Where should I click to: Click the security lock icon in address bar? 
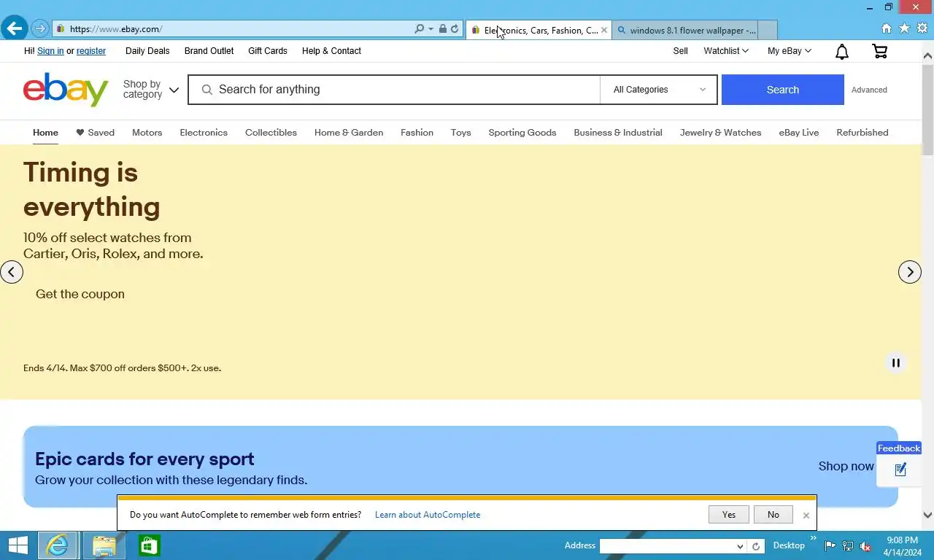(443, 29)
